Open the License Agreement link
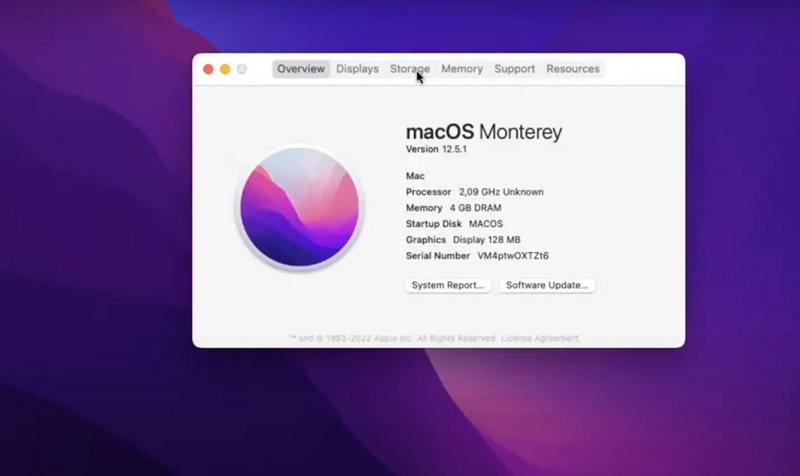Image resolution: width=800 pixels, height=476 pixels. [539, 338]
